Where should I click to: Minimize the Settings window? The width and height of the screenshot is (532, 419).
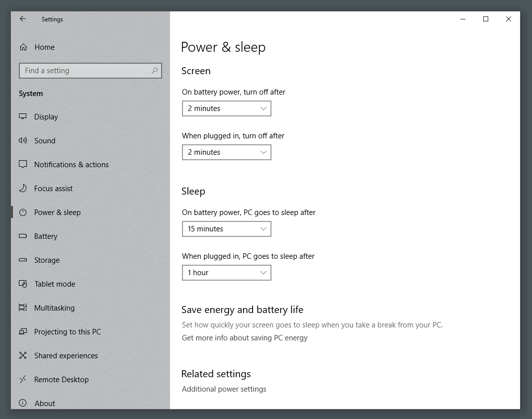tap(463, 19)
